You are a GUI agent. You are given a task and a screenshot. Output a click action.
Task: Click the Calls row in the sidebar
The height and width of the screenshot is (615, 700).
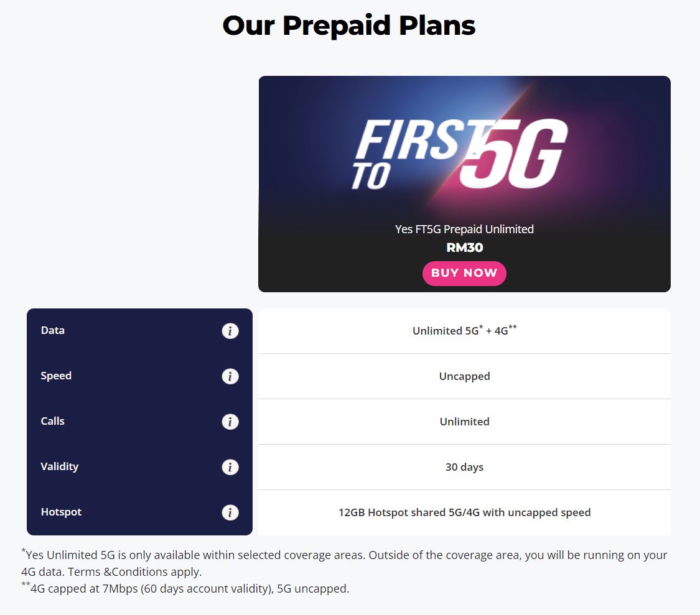click(52, 421)
